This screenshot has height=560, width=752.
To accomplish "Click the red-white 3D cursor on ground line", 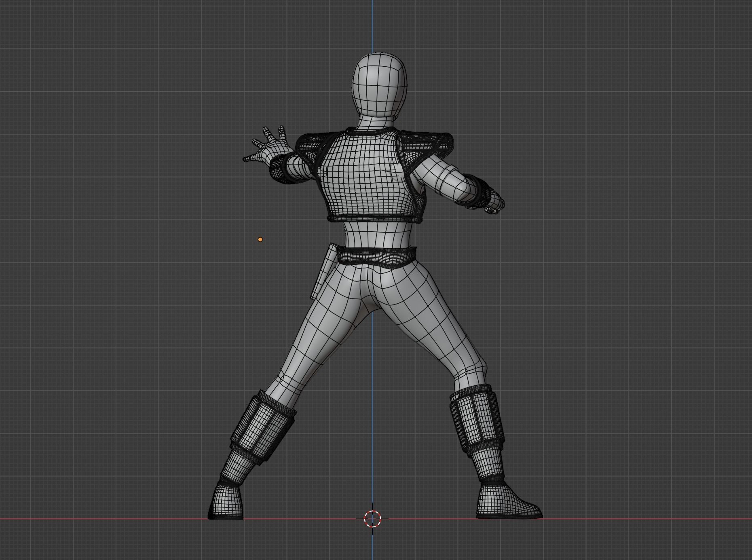I will point(372,519).
